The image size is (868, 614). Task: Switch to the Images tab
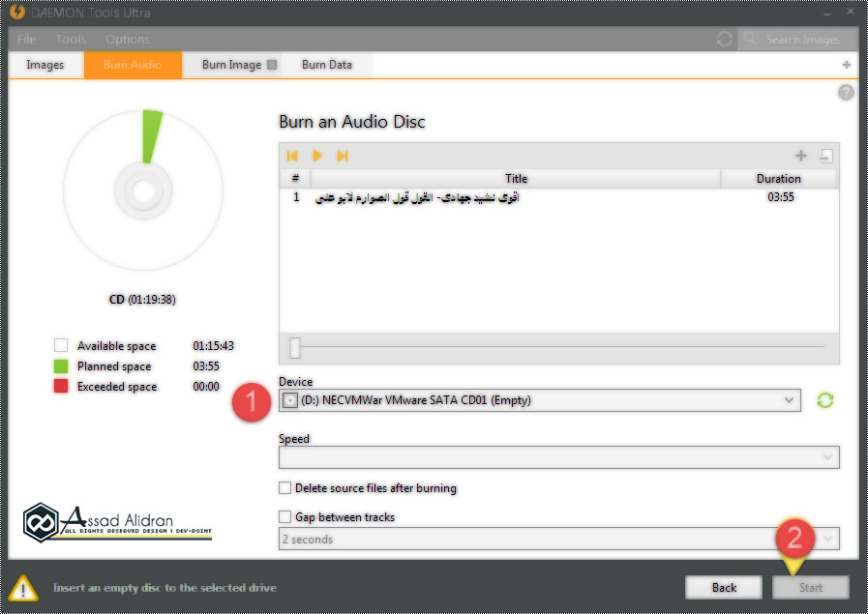coord(45,65)
